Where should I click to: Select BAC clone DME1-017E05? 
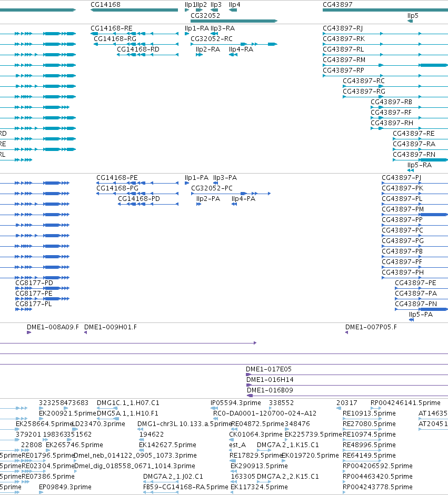coord(268,369)
